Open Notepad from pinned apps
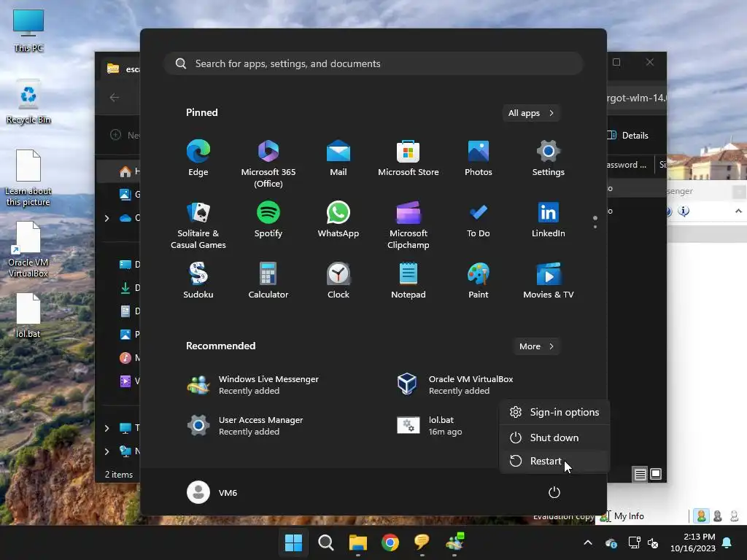 409,281
